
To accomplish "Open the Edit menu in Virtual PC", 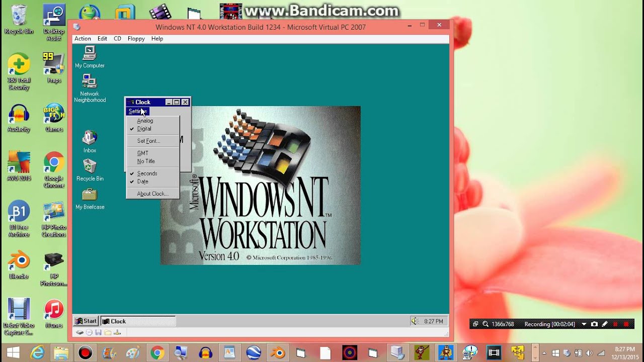I will [102, 39].
